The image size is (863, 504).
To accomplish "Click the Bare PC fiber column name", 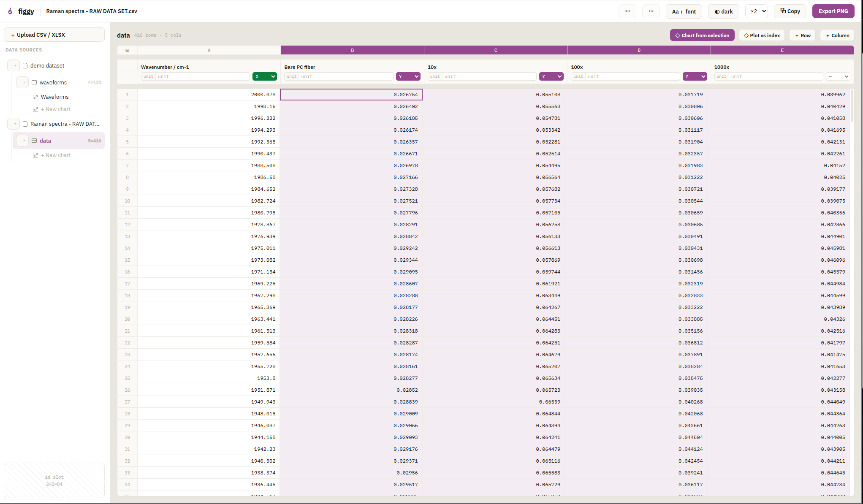I will pyautogui.click(x=300, y=67).
